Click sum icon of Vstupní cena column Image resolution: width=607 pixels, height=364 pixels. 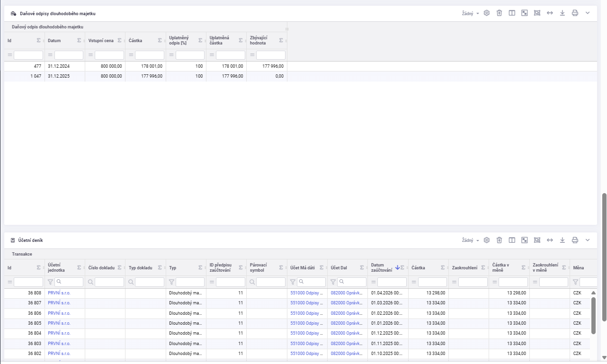coord(120,41)
